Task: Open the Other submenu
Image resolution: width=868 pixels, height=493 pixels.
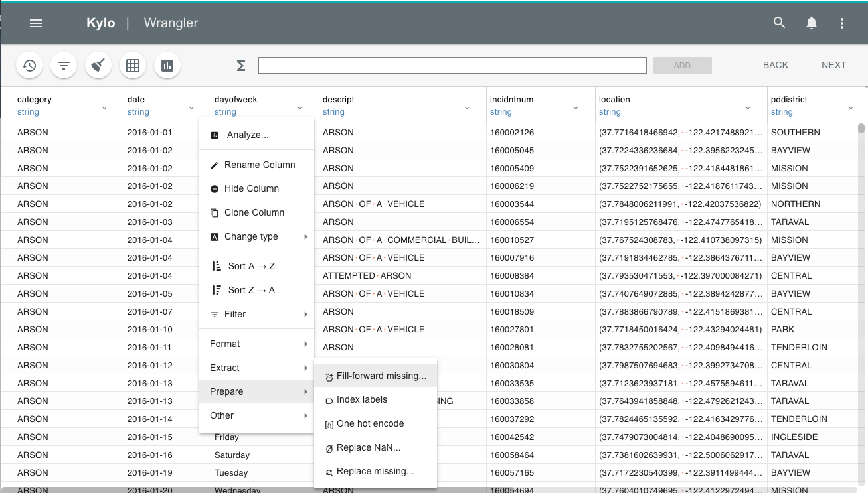Action: pos(256,415)
